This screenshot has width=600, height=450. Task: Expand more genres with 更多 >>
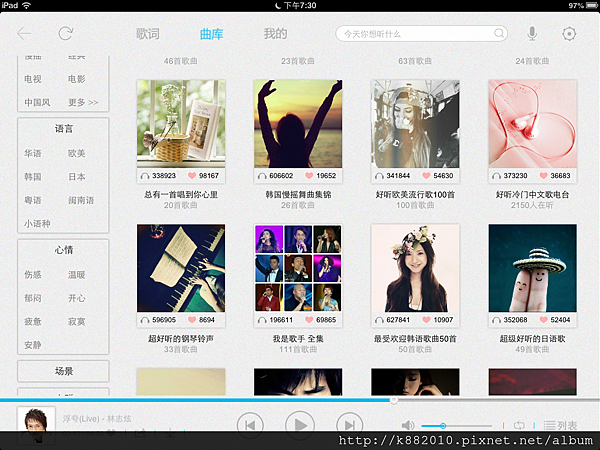[83, 102]
